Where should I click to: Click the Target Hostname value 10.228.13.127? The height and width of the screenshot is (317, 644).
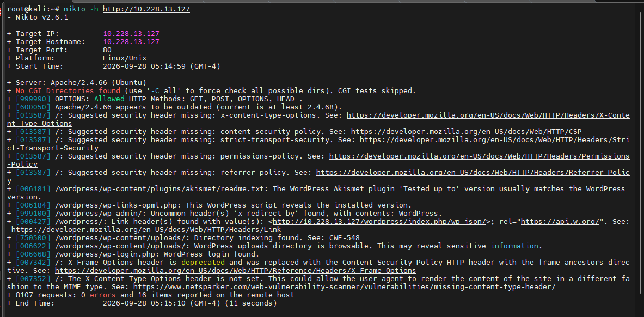[x=131, y=42]
